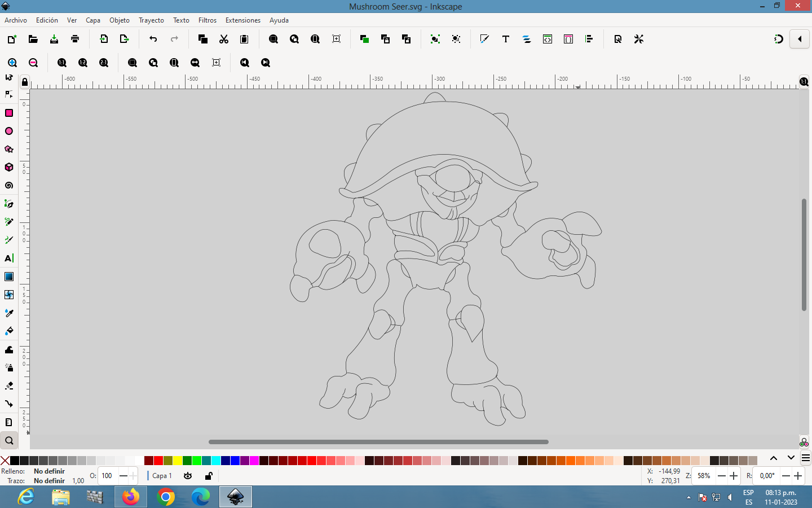Open the palette menu button

point(806,458)
